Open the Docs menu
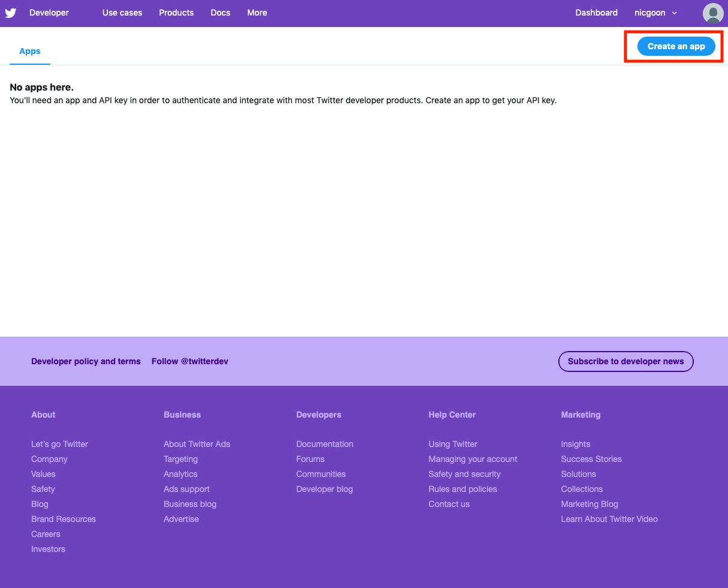This screenshot has height=588, width=728. click(221, 13)
